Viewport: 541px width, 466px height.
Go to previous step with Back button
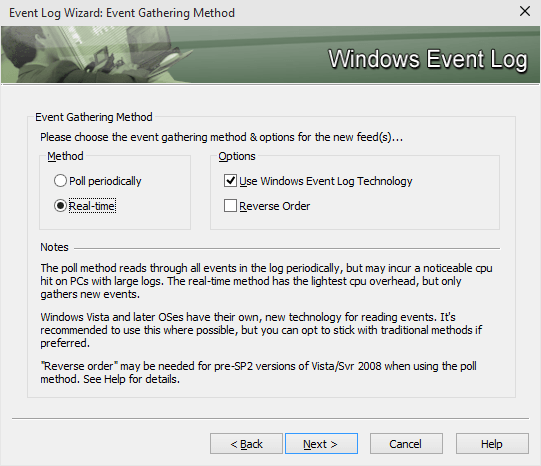point(246,444)
